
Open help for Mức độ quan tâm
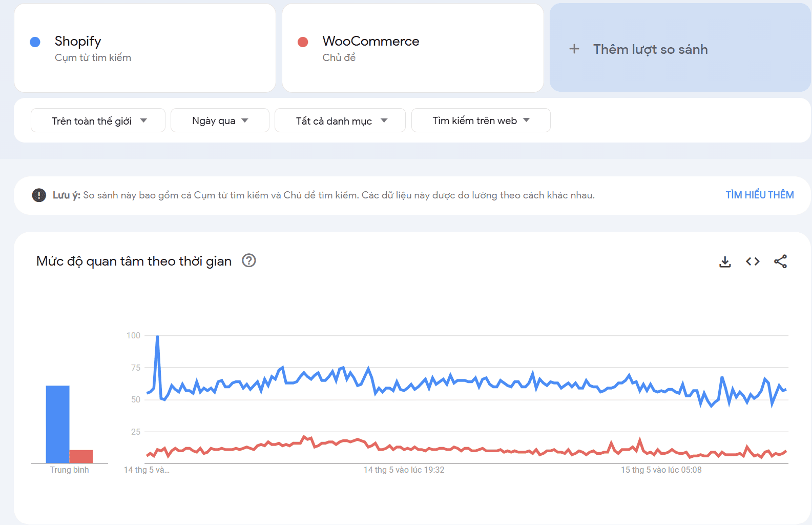pos(249,260)
